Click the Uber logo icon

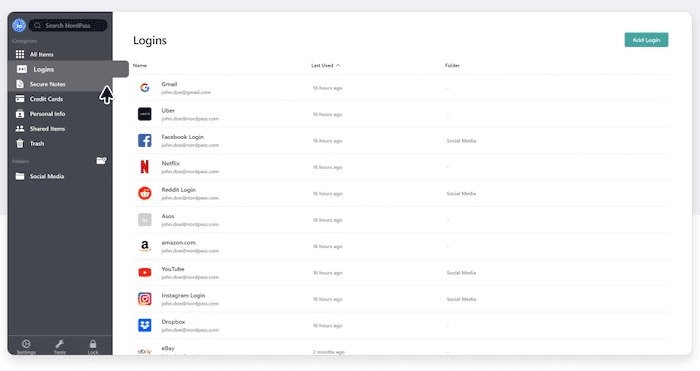click(x=145, y=114)
